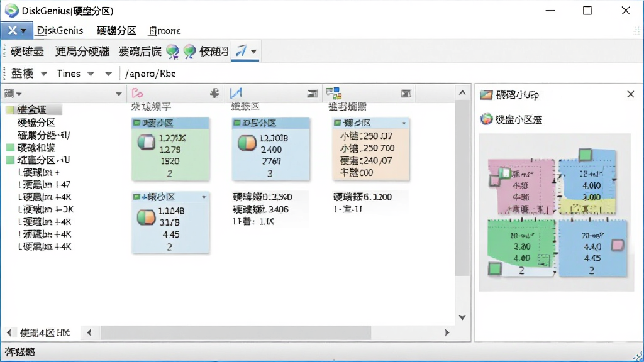Open the dropdown arrow in the 1.104B card header
The height and width of the screenshot is (362, 644).
click(204, 197)
